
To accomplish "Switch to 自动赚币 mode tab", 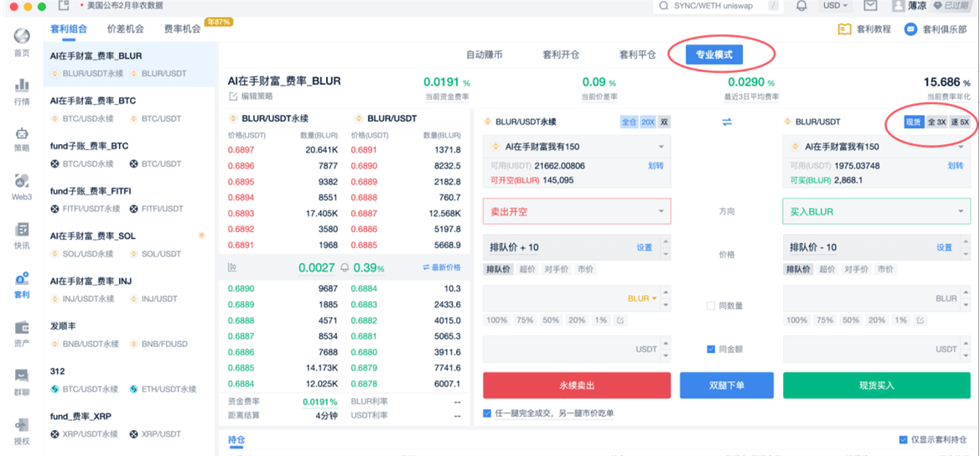I will tap(485, 55).
